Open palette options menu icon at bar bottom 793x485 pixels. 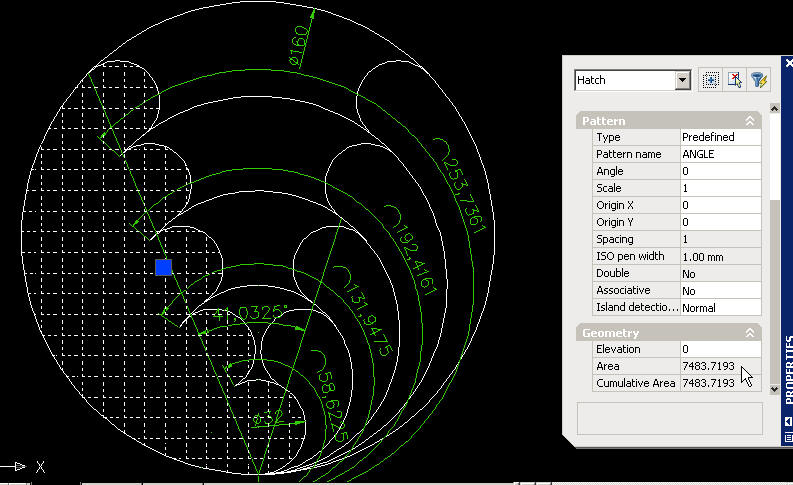point(788,437)
